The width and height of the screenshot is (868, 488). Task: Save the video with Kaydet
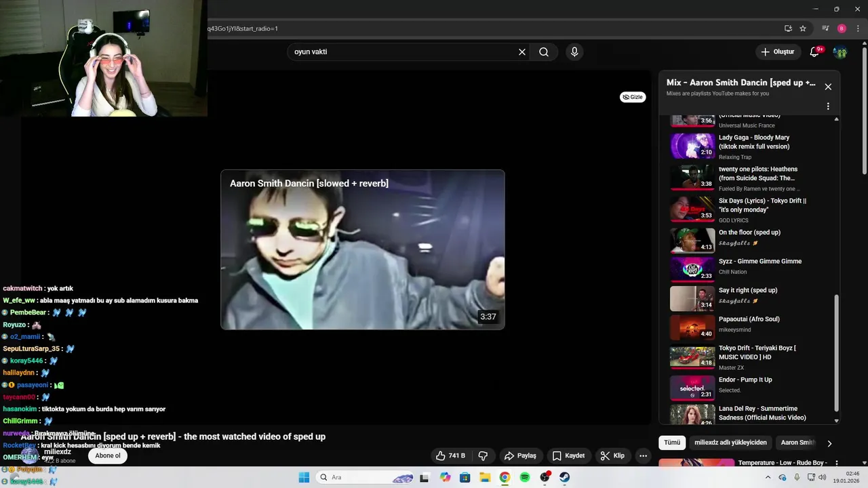pos(568,455)
